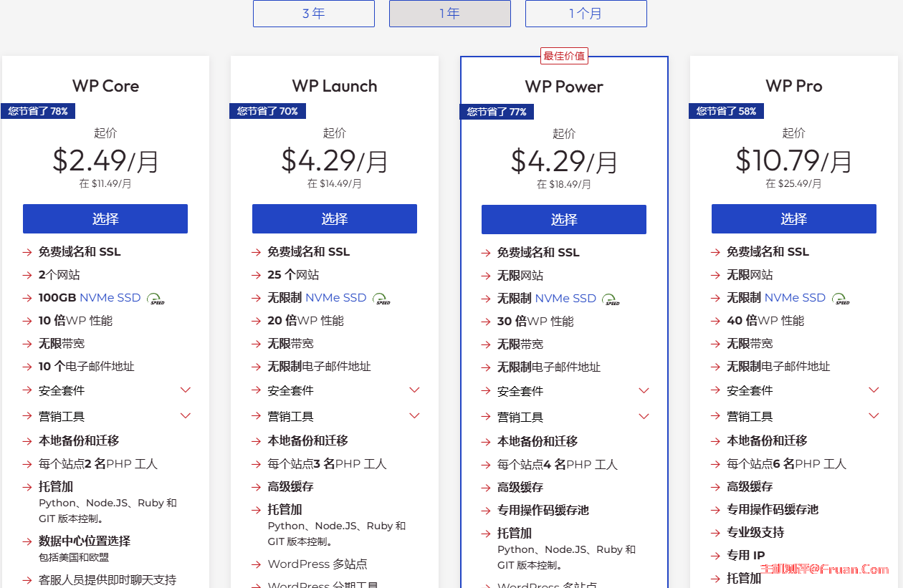Click 专用 IP in WP Pro
Screen dimensions: 903x588
pos(746,556)
